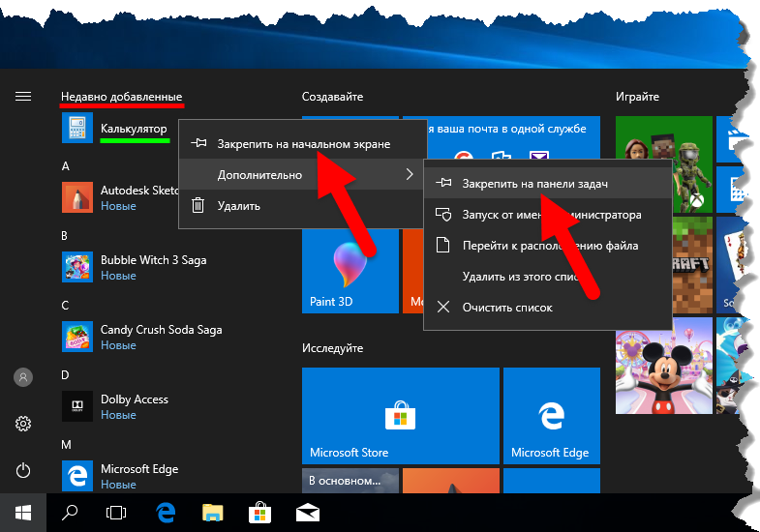Open the Paint 3D tile
This screenshot has height=532, width=760.
(x=350, y=271)
